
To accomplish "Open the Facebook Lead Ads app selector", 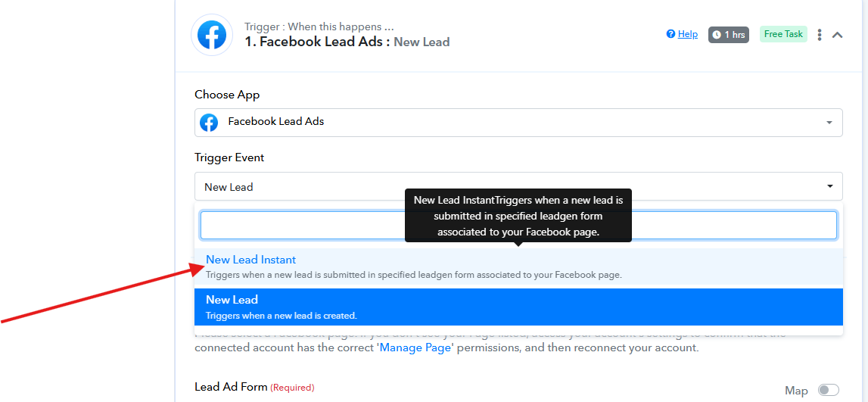I will pyautogui.click(x=518, y=123).
